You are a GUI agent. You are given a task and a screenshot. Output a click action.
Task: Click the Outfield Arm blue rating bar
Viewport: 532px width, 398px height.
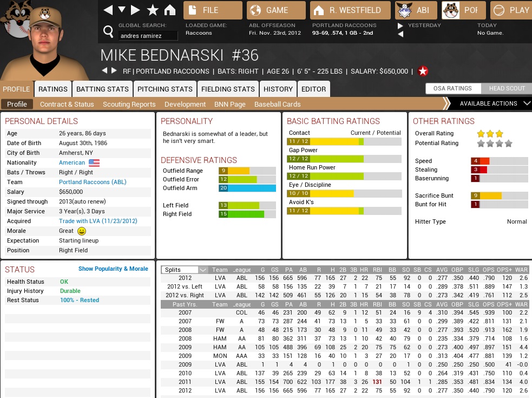(x=247, y=188)
